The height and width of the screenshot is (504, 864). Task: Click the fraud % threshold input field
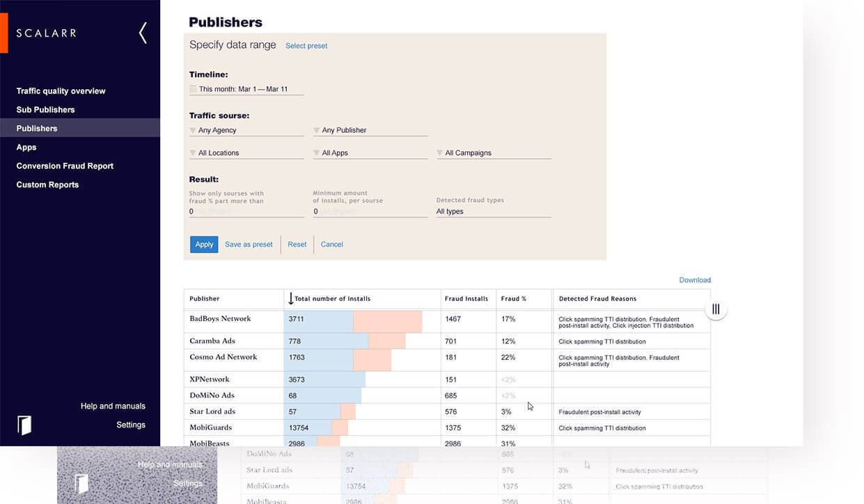point(246,212)
